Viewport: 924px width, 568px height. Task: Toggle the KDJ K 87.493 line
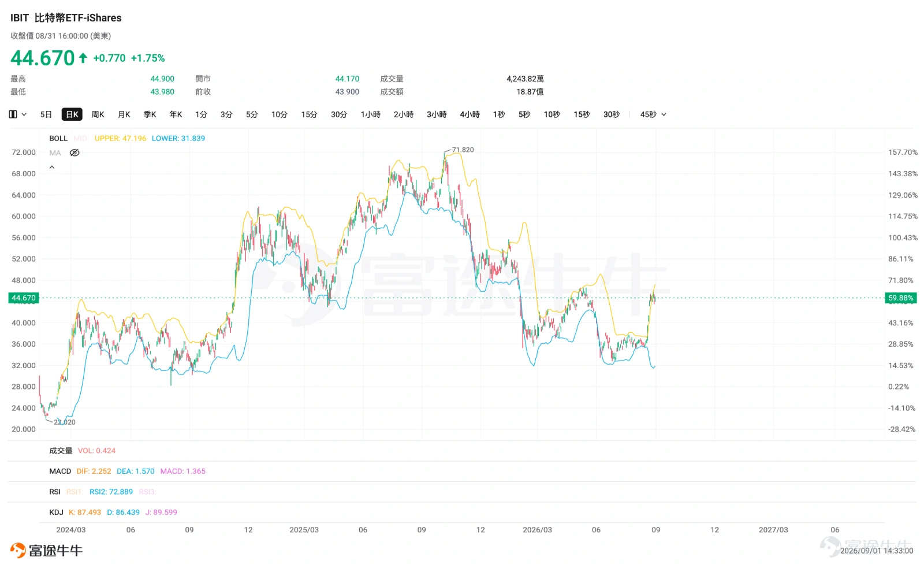click(85, 513)
